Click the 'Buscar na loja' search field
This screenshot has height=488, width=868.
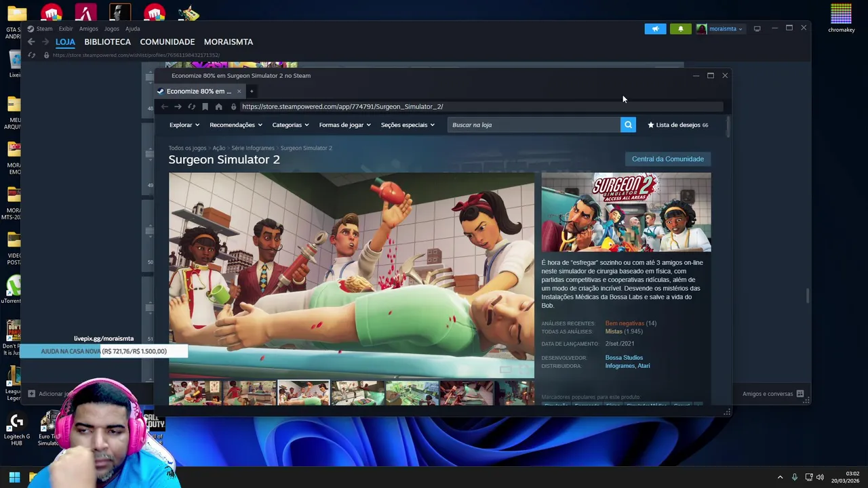coord(534,125)
